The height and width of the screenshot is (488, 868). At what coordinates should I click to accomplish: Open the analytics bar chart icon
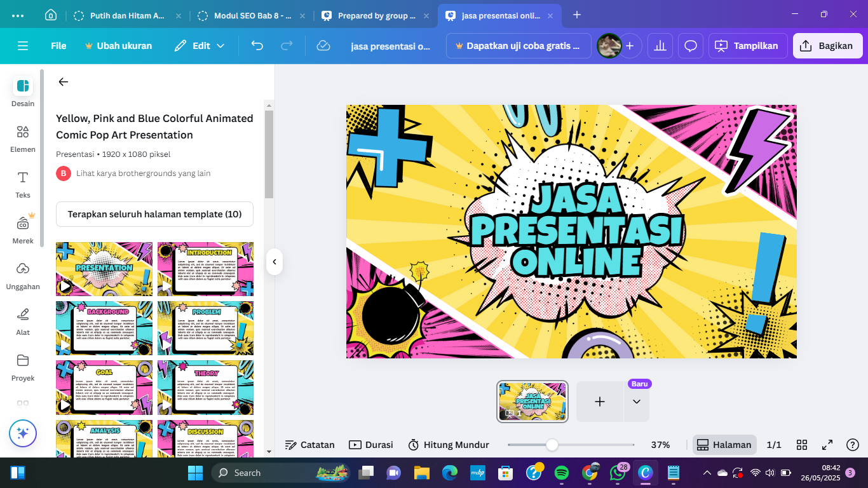pyautogui.click(x=661, y=46)
